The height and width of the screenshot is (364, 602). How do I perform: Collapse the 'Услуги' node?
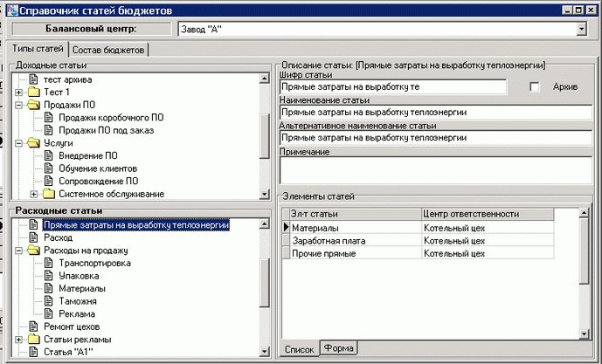coord(19,143)
